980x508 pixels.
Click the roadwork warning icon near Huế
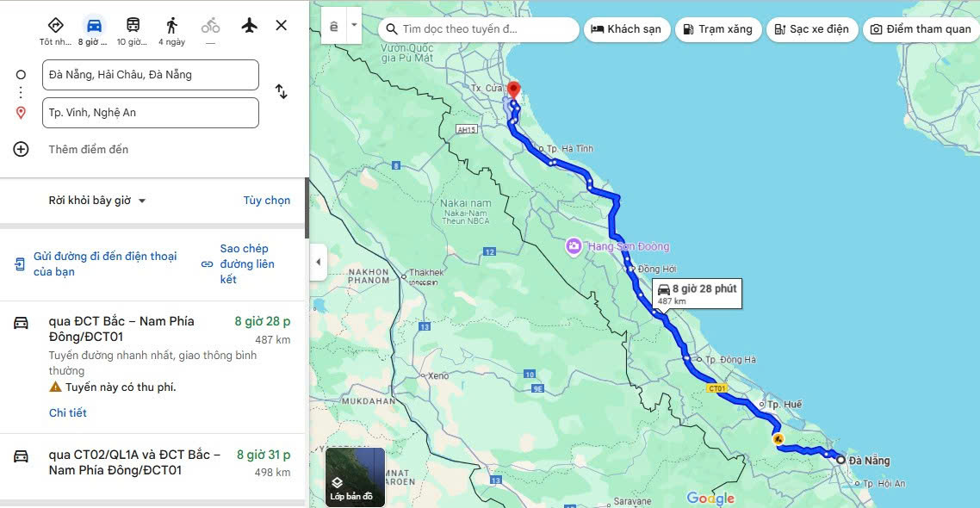point(778,439)
